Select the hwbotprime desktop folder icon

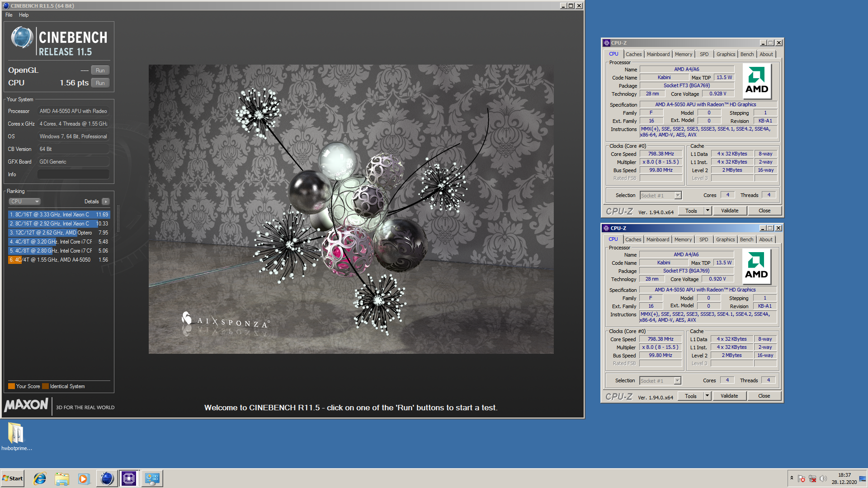pos(16,436)
